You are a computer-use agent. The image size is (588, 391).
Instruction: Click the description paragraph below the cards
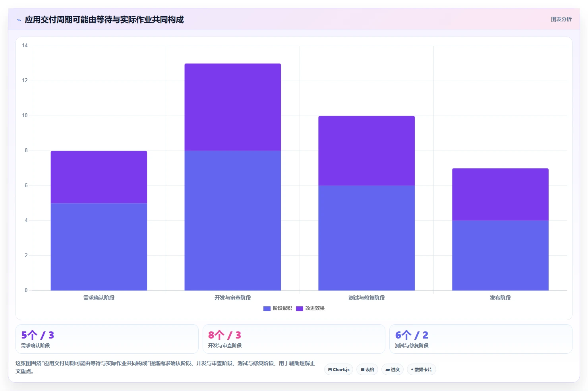click(165, 367)
